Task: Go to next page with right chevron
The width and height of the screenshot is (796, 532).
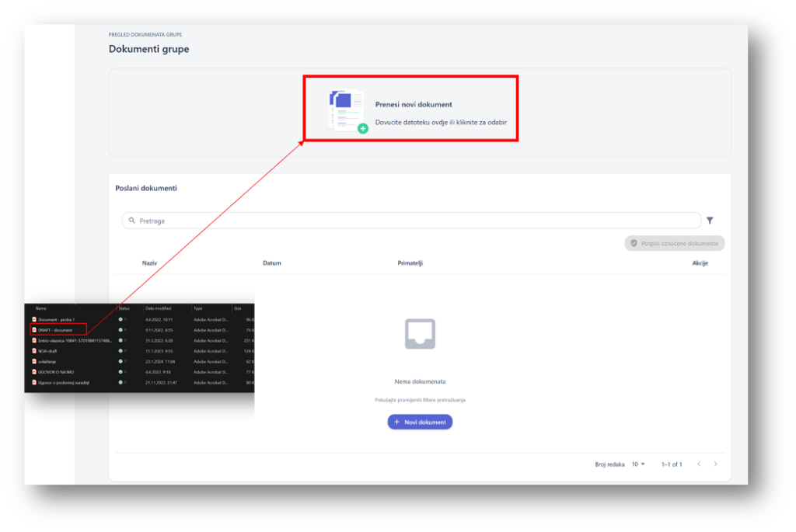Action: (716, 464)
